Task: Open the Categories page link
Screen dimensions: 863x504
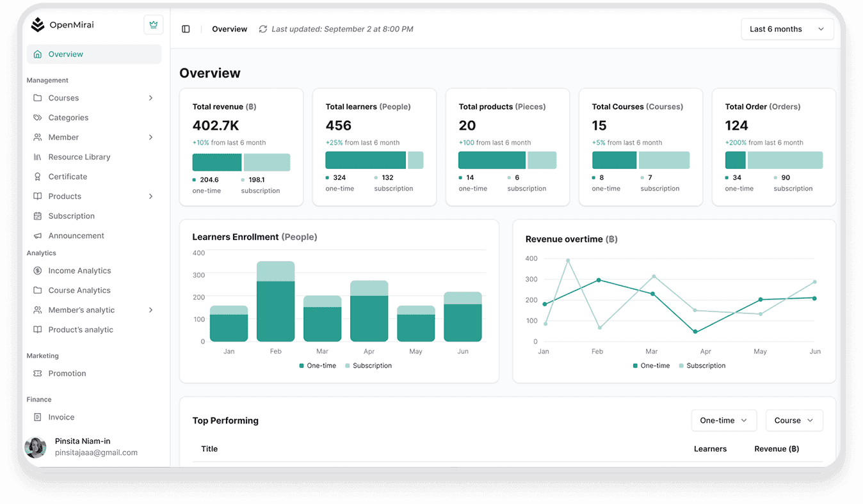Action: pyautogui.click(x=68, y=118)
